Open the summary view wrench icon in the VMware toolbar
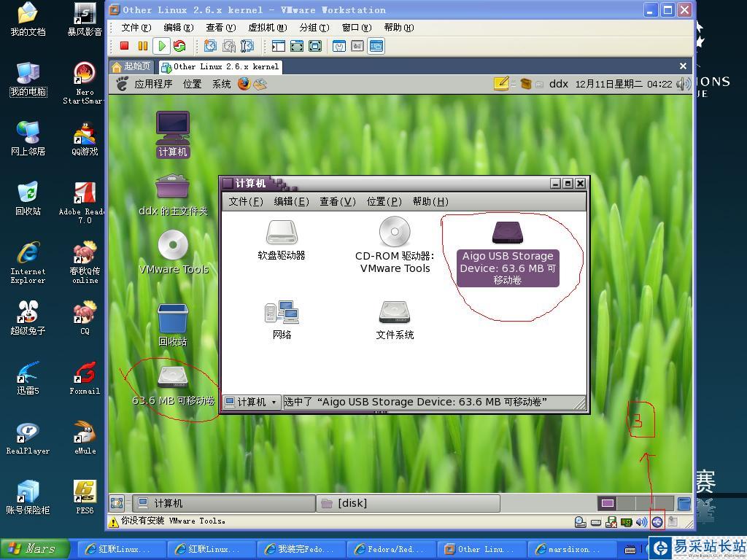The width and height of the screenshot is (747, 560). pos(339,46)
